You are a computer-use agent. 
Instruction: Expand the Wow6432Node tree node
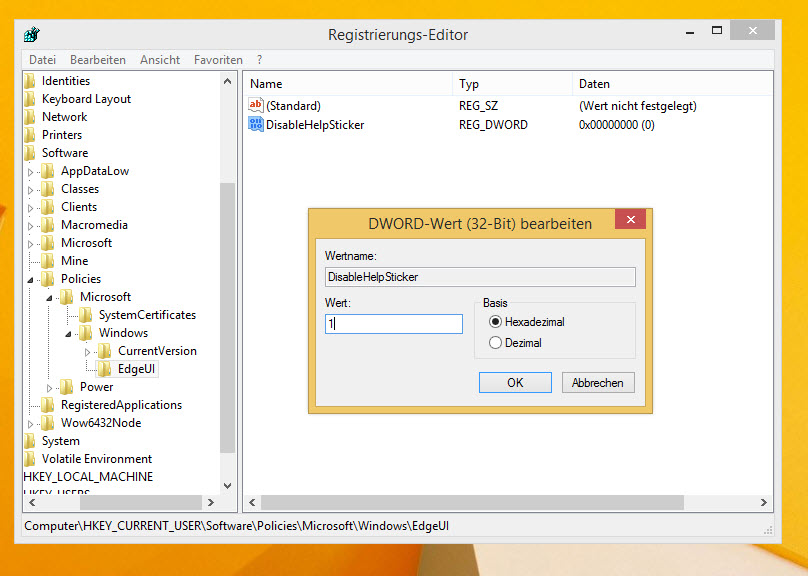[x=30, y=424]
